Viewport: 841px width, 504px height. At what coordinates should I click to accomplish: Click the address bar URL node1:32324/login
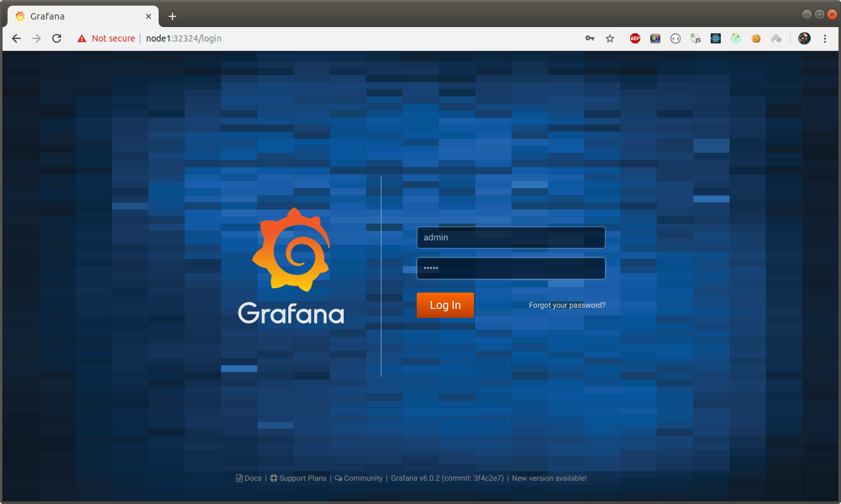(184, 38)
